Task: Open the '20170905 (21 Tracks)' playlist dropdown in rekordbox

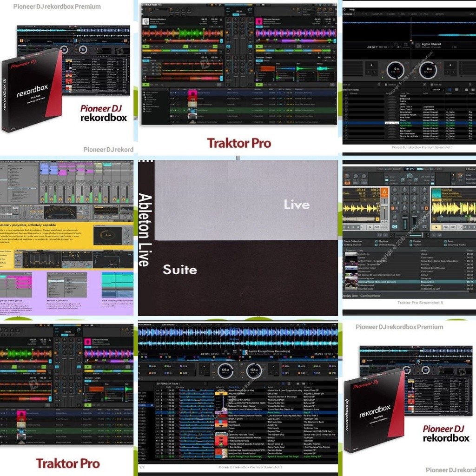Action: (x=205, y=383)
